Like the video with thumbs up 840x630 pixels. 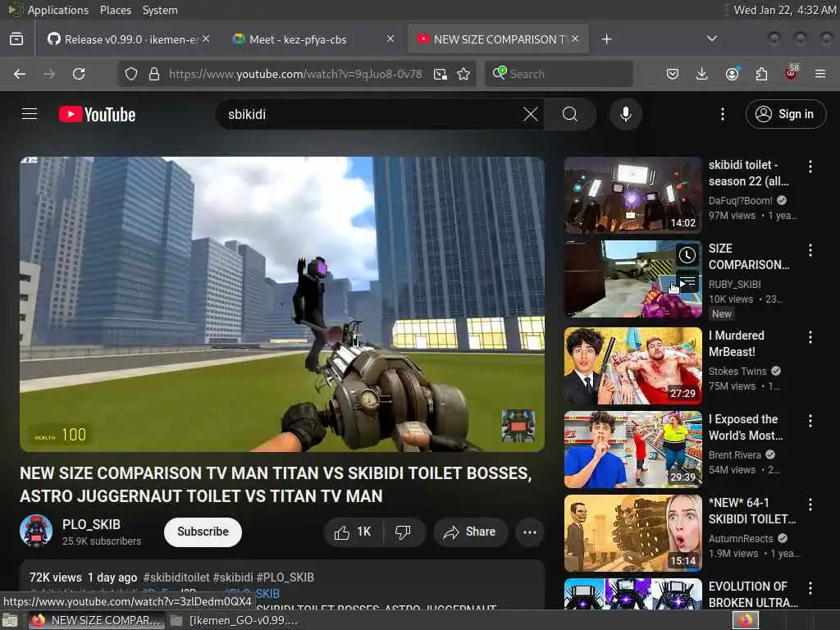point(353,532)
